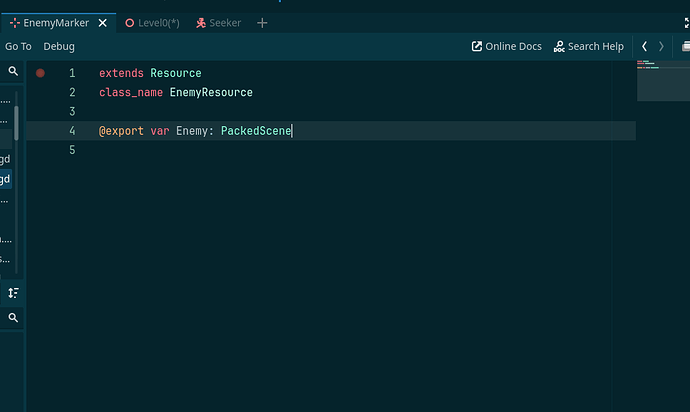The image size is (690, 412).
Task: Click line number 5 in gutter
Action: click(72, 150)
